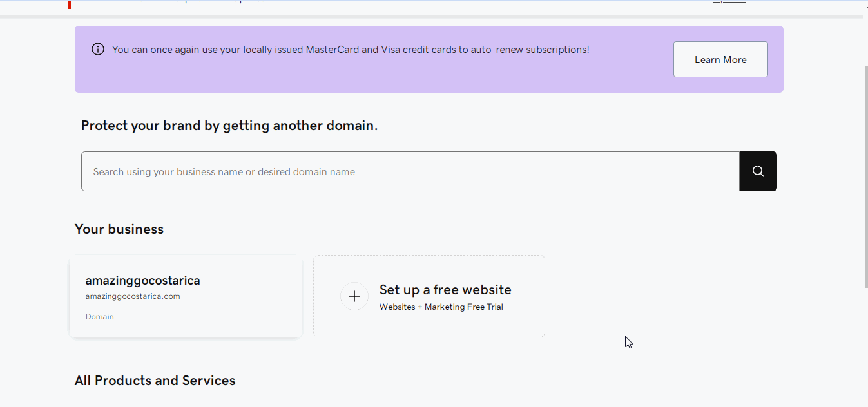The height and width of the screenshot is (407, 868).
Task: Click the Websites + Marketing Free Trial text
Action: click(441, 307)
